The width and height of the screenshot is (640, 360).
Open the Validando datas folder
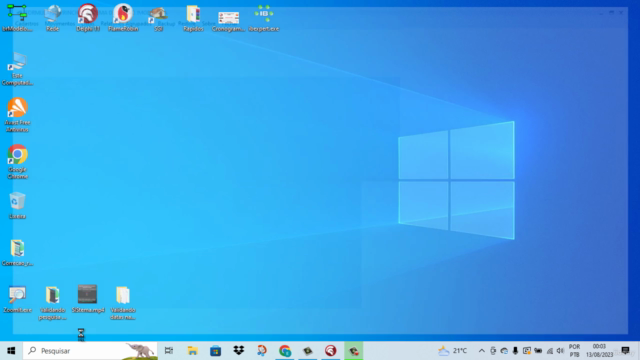click(123, 303)
